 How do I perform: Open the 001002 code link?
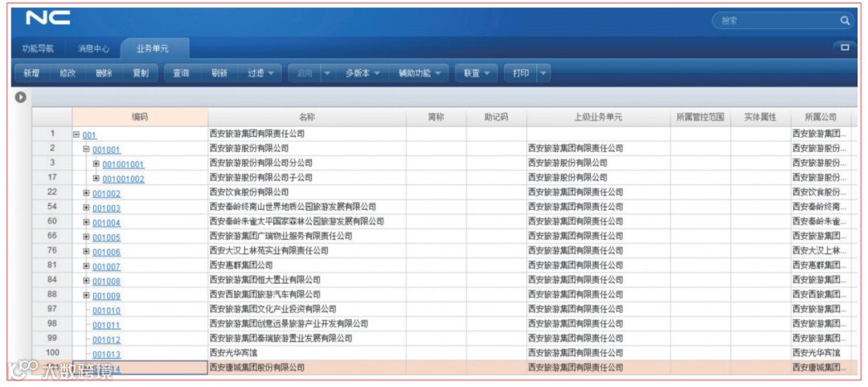(106, 193)
